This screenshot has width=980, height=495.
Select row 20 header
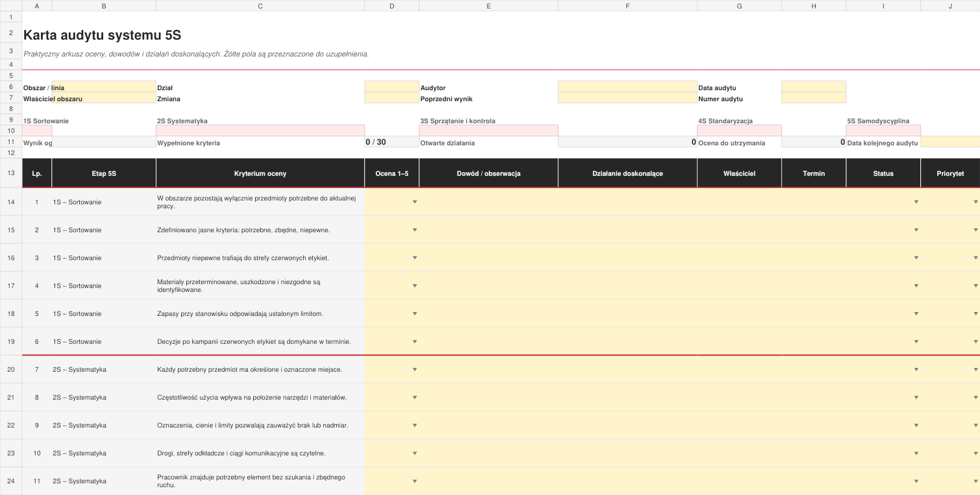[x=11, y=370]
